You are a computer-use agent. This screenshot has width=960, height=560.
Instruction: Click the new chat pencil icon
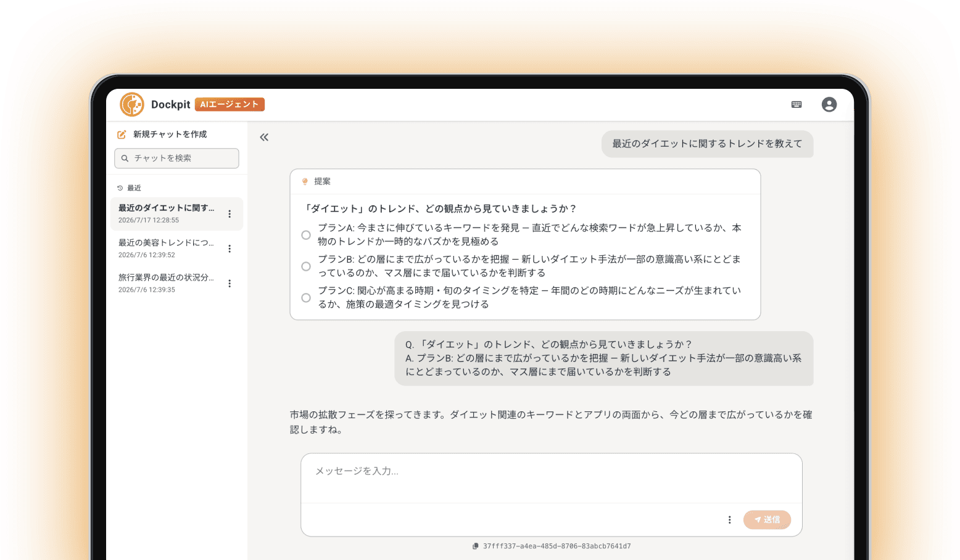tap(122, 134)
